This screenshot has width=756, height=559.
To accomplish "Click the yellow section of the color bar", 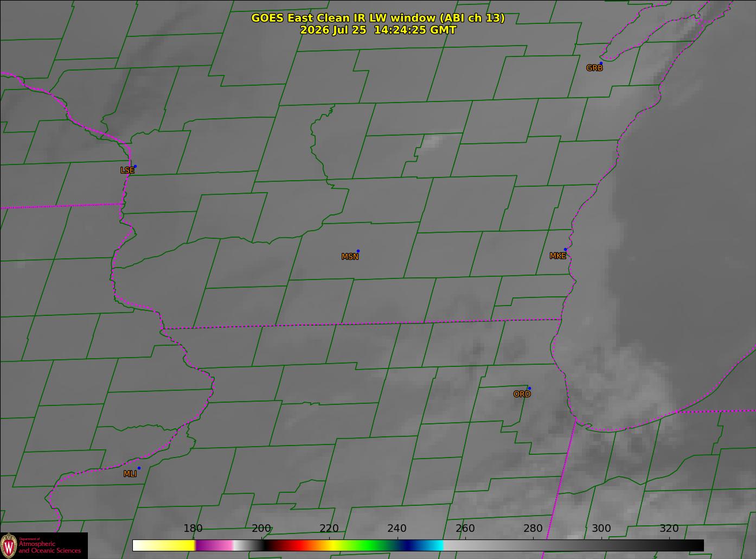I will click(164, 545).
